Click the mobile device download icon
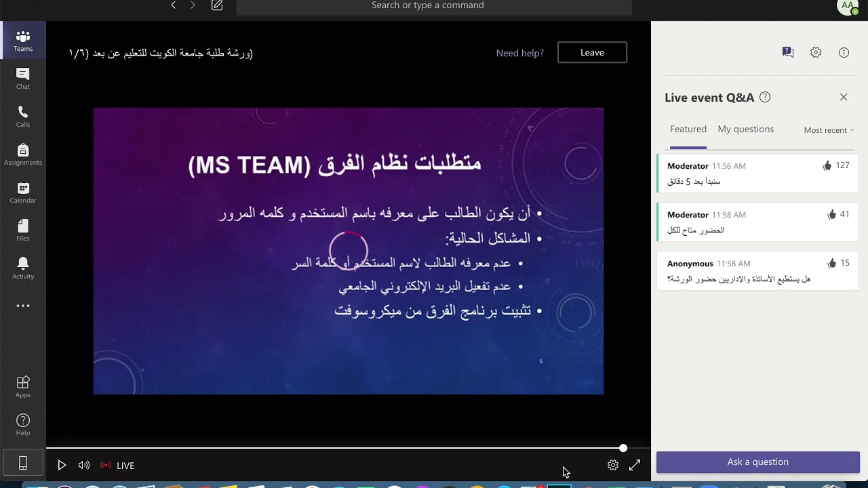This screenshot has height=488, width=868. coord(23,463)
